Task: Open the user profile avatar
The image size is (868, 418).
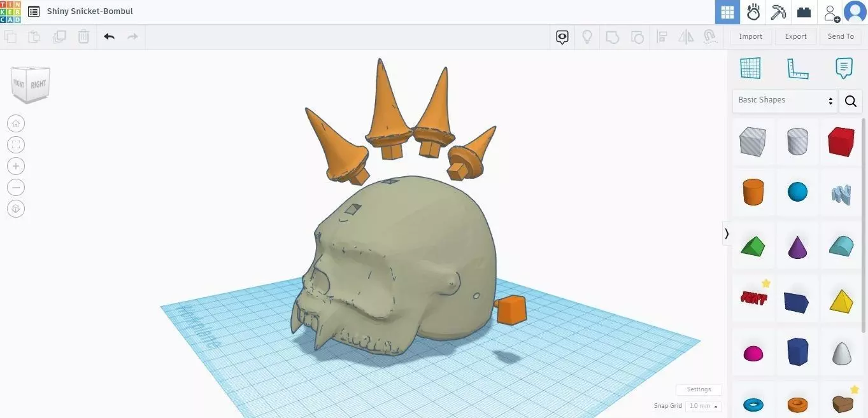Action: point(855,12)
